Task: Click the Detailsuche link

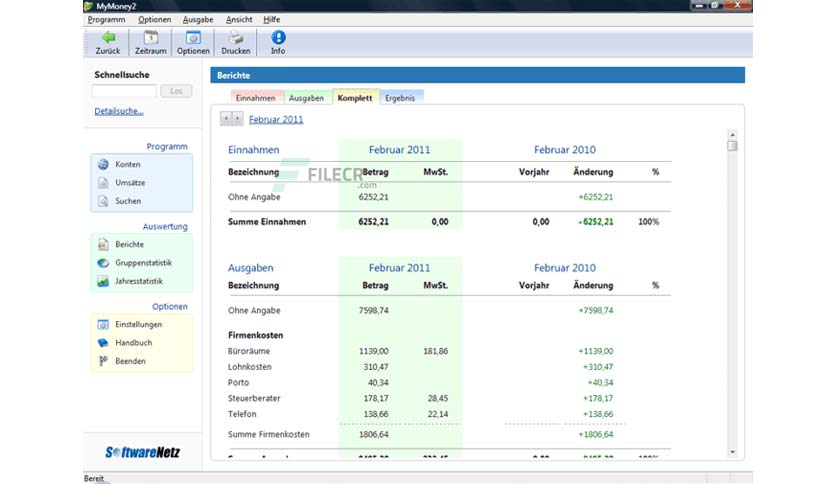Action: pyautogui.click(x=119, y=111)
